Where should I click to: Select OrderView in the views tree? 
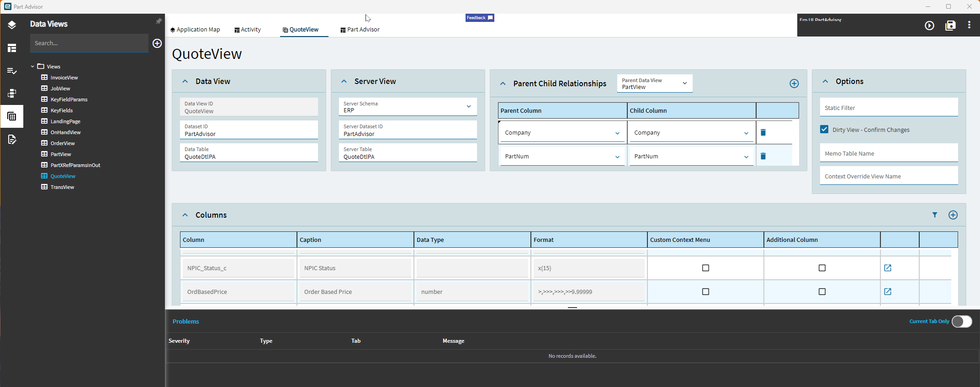coord(63,143)
